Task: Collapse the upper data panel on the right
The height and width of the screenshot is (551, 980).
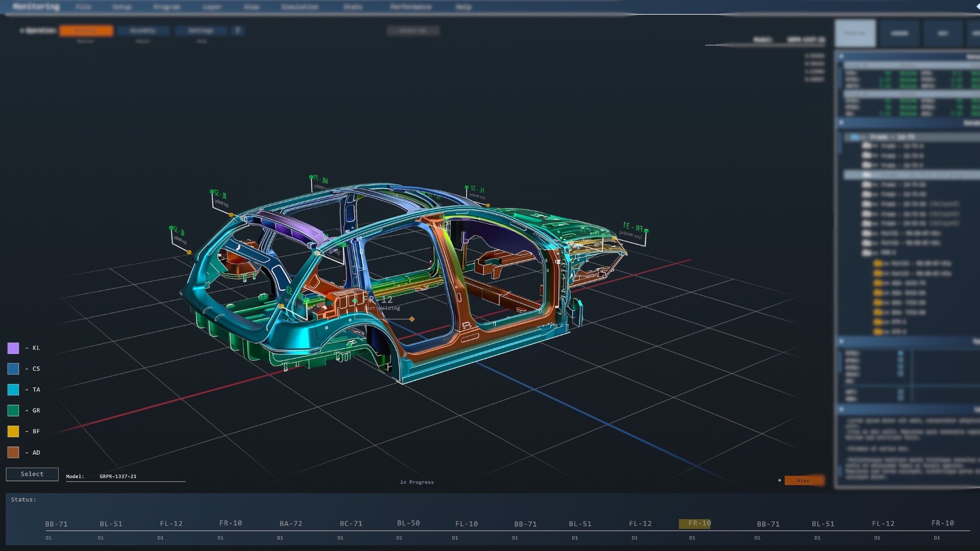Action: click(841, 56)
